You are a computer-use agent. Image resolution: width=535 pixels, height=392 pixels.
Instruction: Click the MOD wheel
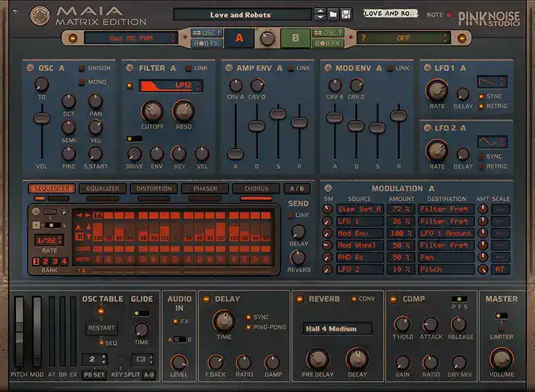point(37,332)
